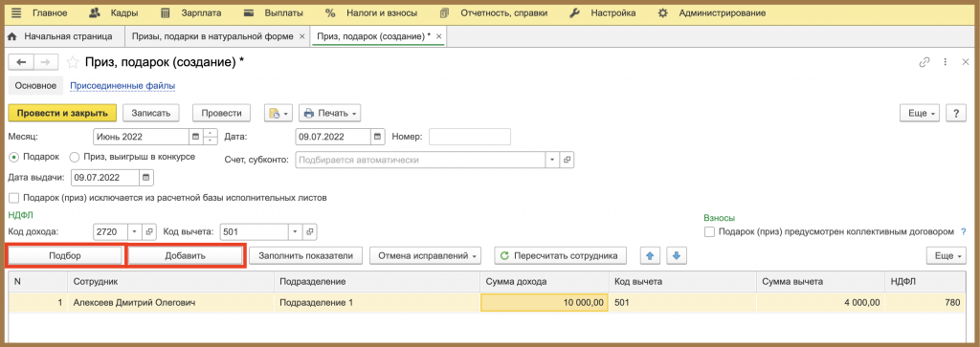Open the Присоединенные файлы link
Image resolution: width=980 pixels, height=347 pixels.
pos(122,85)
